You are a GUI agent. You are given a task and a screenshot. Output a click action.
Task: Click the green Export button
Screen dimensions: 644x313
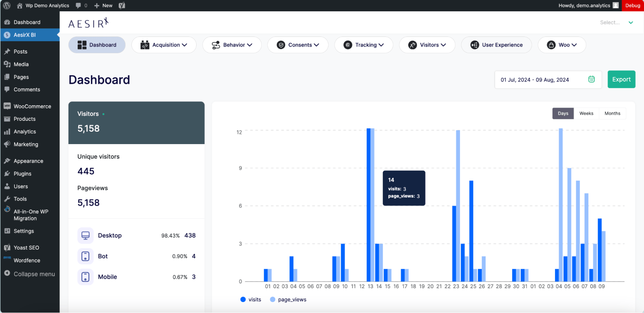pyautogui.click(x=621, y=79)
